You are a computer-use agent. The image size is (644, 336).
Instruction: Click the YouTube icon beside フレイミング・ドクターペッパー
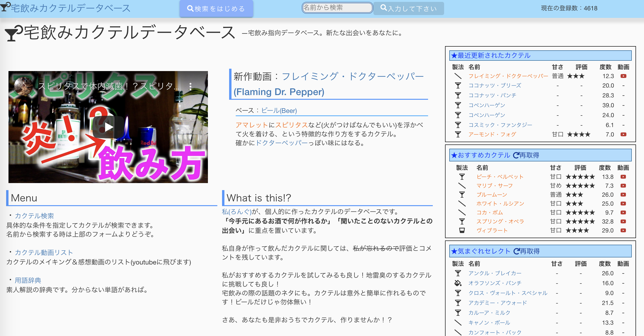623,76
